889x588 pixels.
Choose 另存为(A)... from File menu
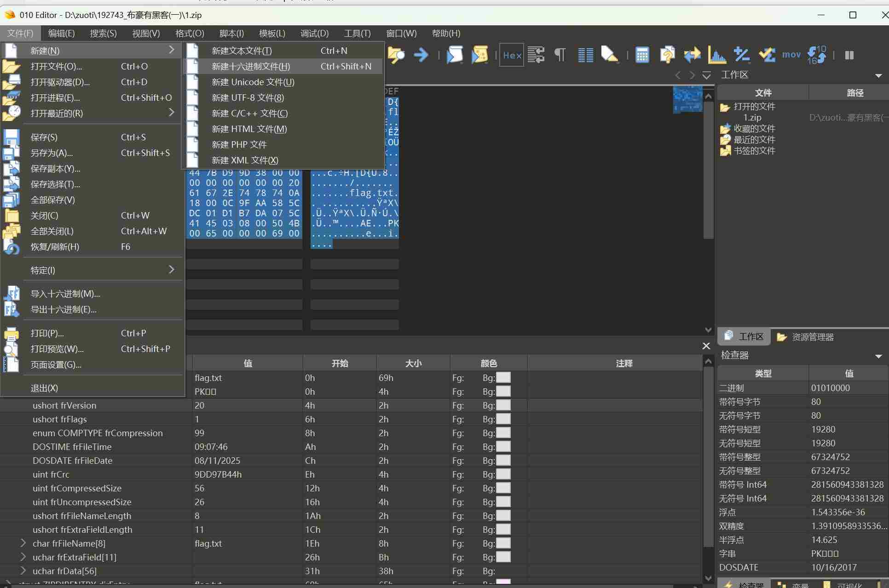tap(52, 153)
